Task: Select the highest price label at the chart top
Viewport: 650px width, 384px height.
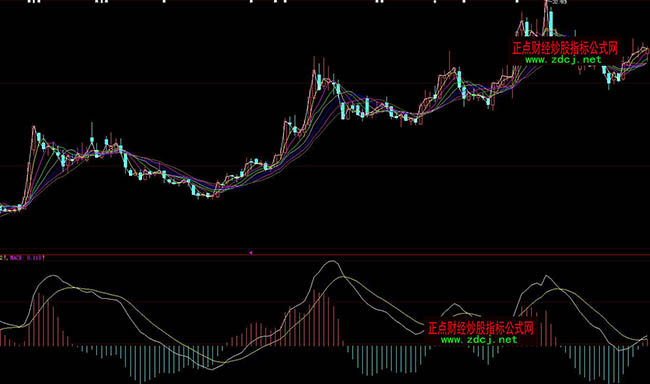Action: pos(559,2)
